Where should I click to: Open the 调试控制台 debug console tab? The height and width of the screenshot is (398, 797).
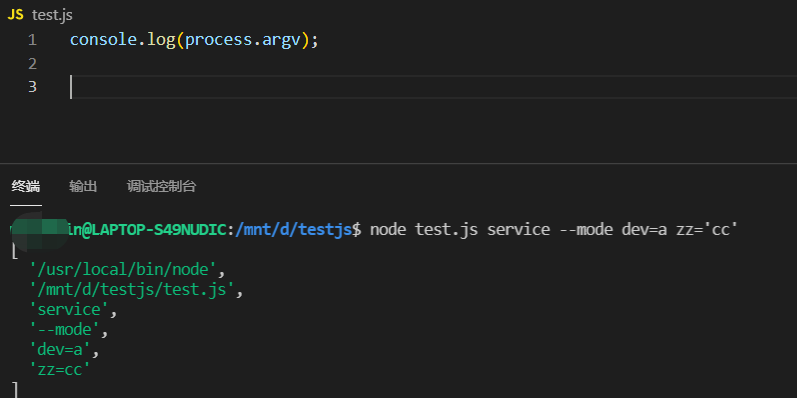coord(162,187)
